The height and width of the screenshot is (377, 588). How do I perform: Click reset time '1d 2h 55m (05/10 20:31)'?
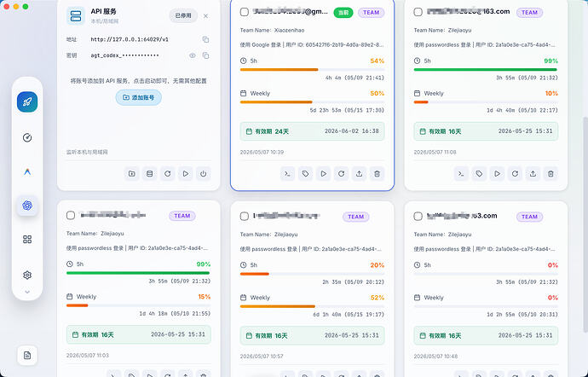pos(522,314)
